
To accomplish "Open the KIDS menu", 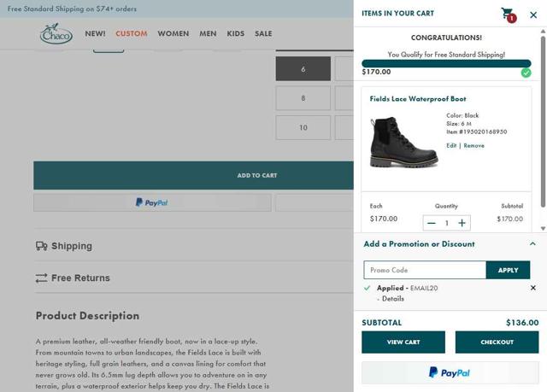I will [x=236, y=34].
